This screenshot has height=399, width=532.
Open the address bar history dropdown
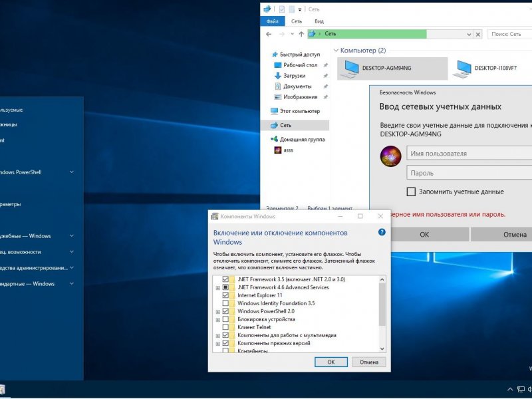tap(469, 35)
